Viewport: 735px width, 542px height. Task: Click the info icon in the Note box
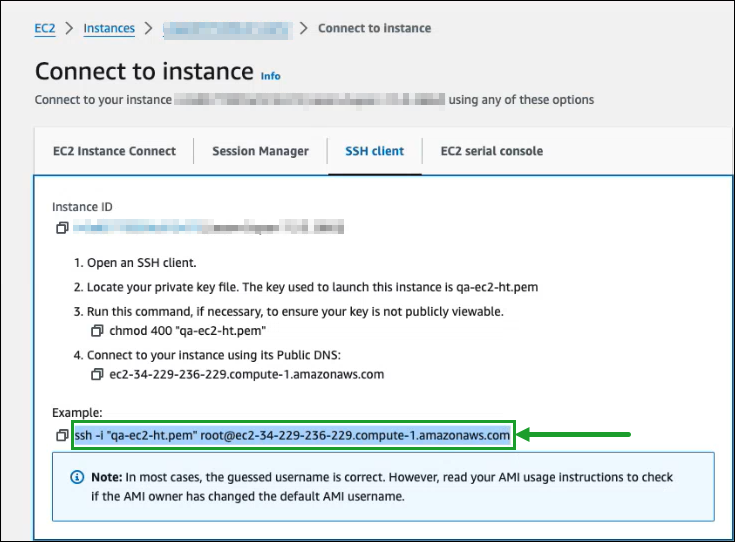(x=77, y=477)
